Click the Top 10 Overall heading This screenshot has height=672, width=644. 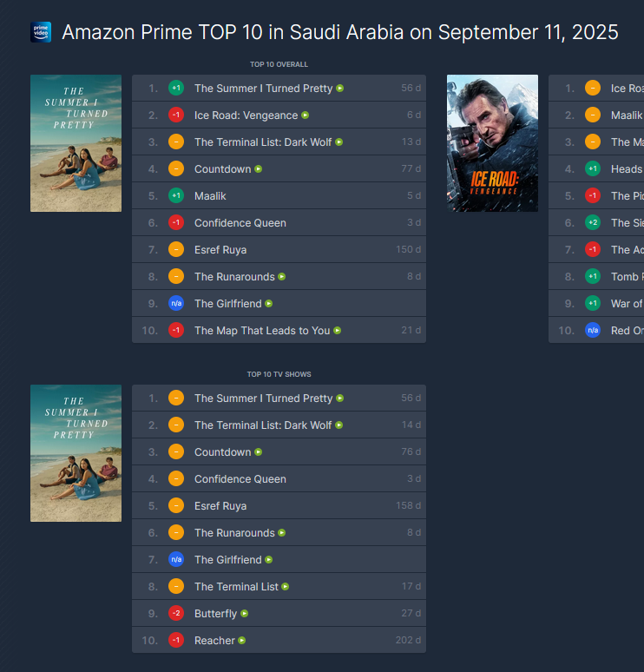click(279, 64)
